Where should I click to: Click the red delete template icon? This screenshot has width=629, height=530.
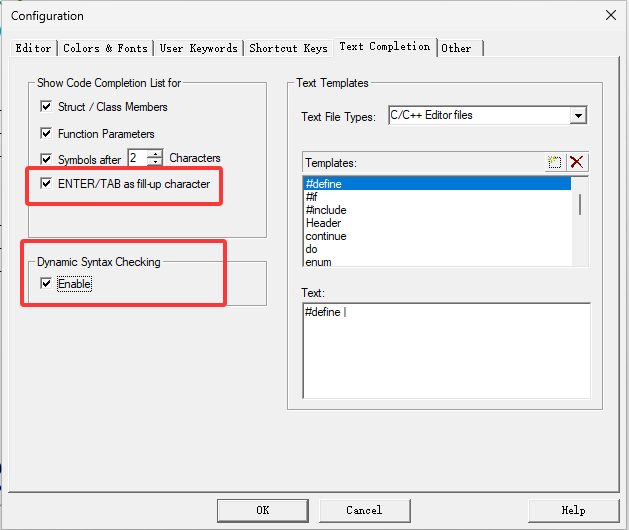click(x=577, y=162)
